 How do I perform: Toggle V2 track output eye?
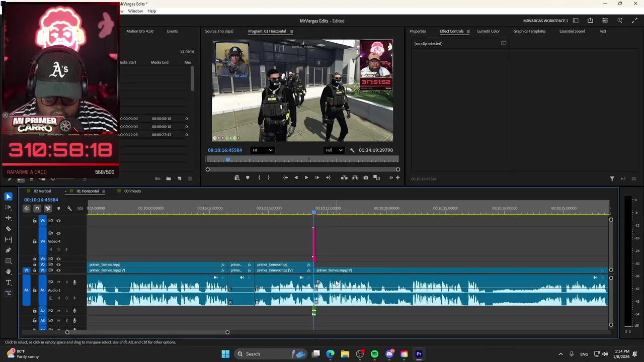tap(58, 264)
